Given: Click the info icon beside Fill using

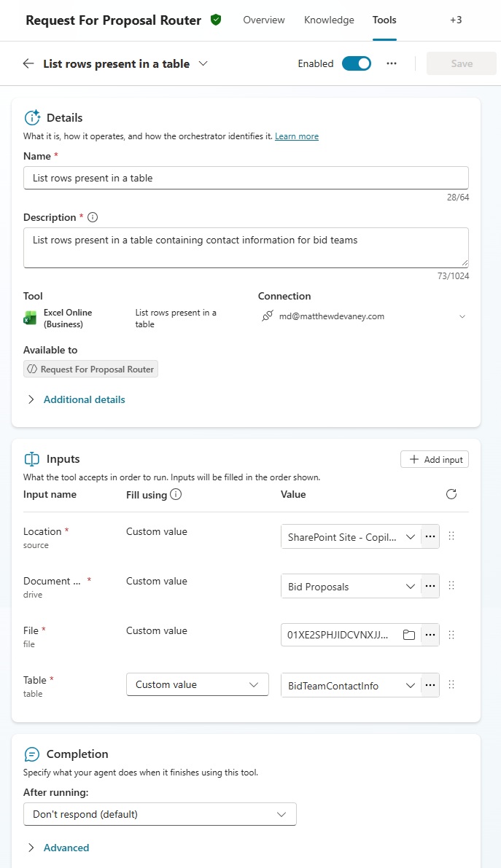Looking at the screenshot, I should [176, 494].
